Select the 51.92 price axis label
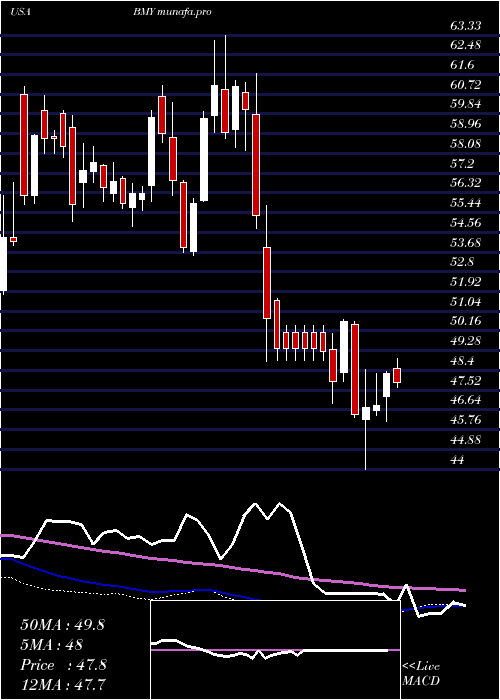Screen dimensions: 500x700 point(466,282)
